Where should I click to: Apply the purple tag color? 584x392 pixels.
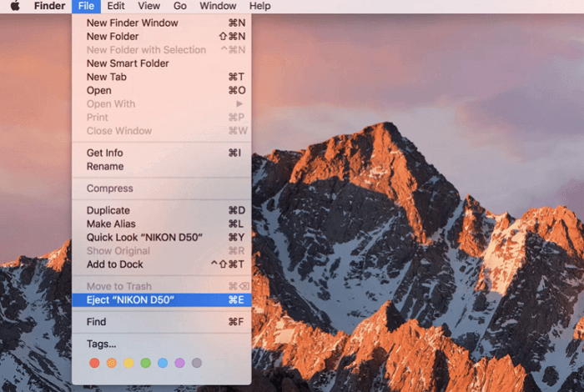(x=179, y=363)
